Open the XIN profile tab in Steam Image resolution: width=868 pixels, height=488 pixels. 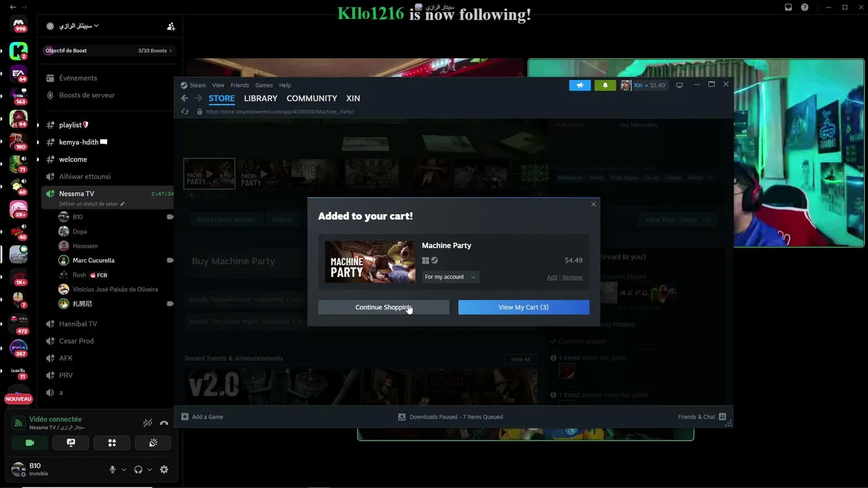(x=353, y=98)
